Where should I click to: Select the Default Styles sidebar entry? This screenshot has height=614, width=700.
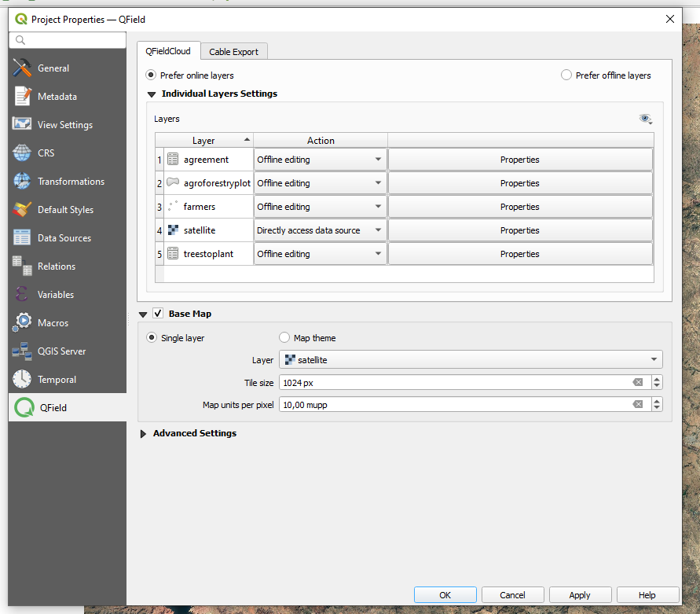pyautogui.click(x=66, y=209)
